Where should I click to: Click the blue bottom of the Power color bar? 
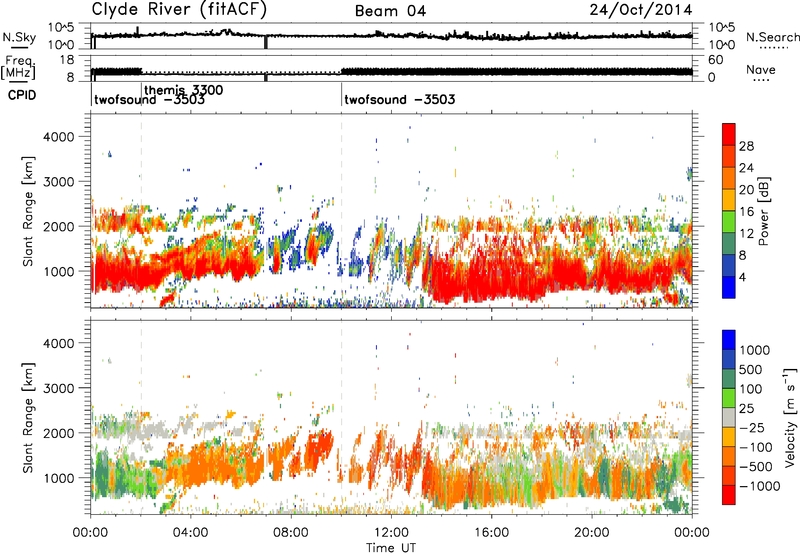point(729,287)
